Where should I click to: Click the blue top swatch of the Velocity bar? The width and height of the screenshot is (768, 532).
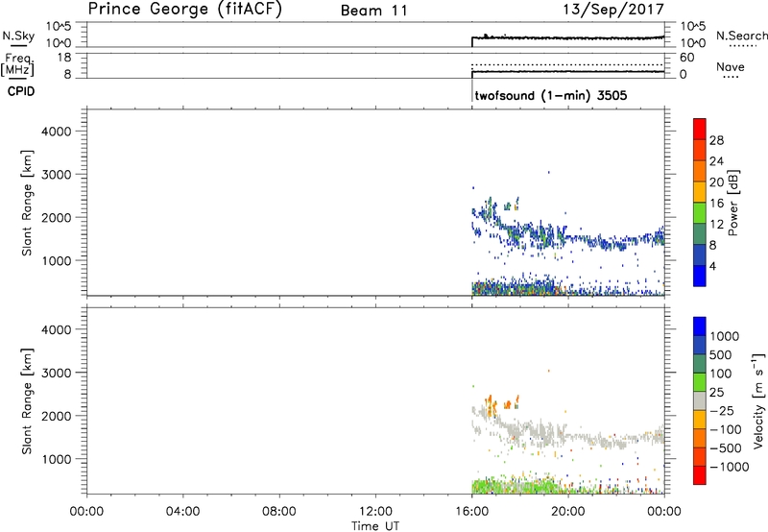click(x=700, y=326)
